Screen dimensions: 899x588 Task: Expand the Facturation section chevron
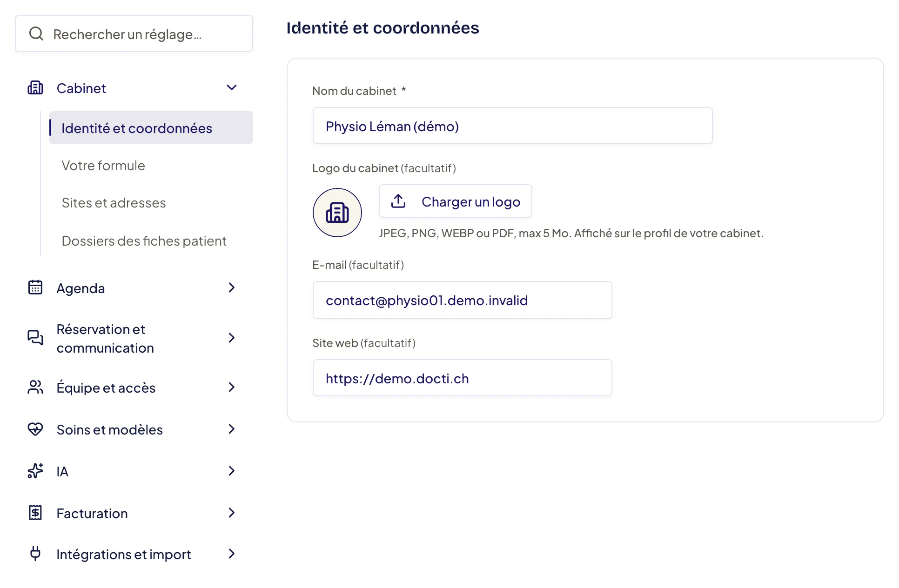point(232,513)
